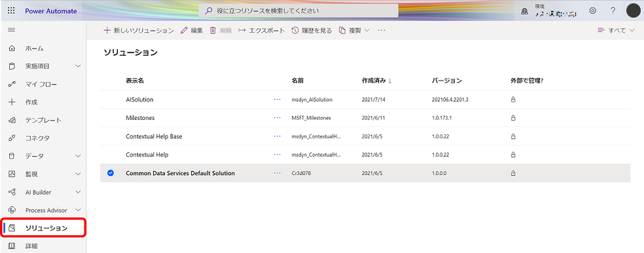This screenshot has height=253, width=644.
Task: Sort by the 作成済み column header
Action: (374, 81)
